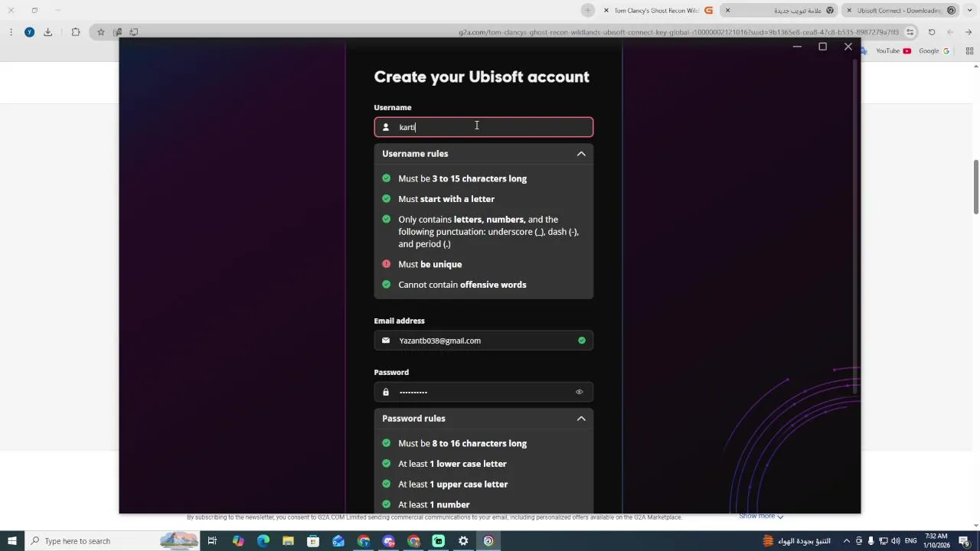Click the envelope icon in email field
Image resolution: width=980 pixels, height=551 pixels.
pos(386,341)
